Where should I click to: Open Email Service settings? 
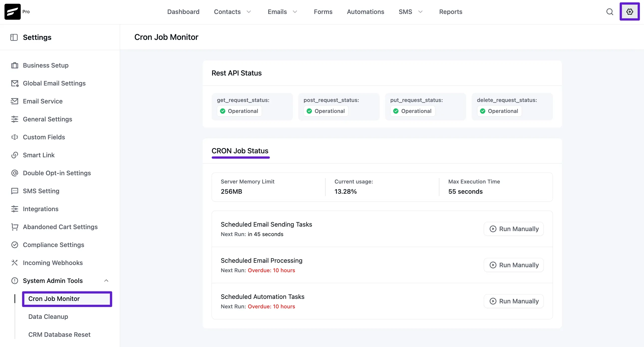pyautogui.click(x=43, y=101)
